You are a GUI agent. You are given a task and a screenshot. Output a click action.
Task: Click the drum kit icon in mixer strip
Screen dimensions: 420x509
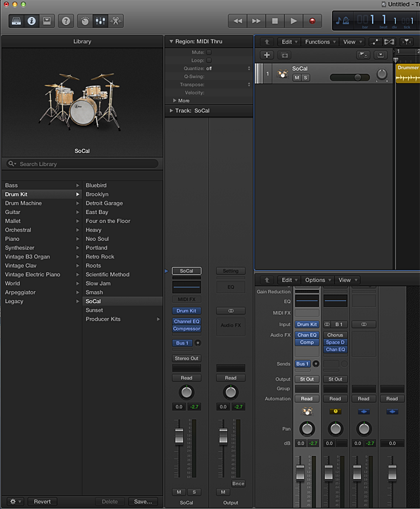[307, 412]
